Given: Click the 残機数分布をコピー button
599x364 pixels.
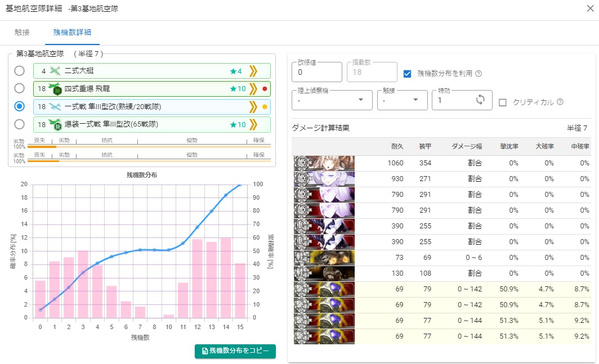Looking at the screenshot, I should pos(235,351).
